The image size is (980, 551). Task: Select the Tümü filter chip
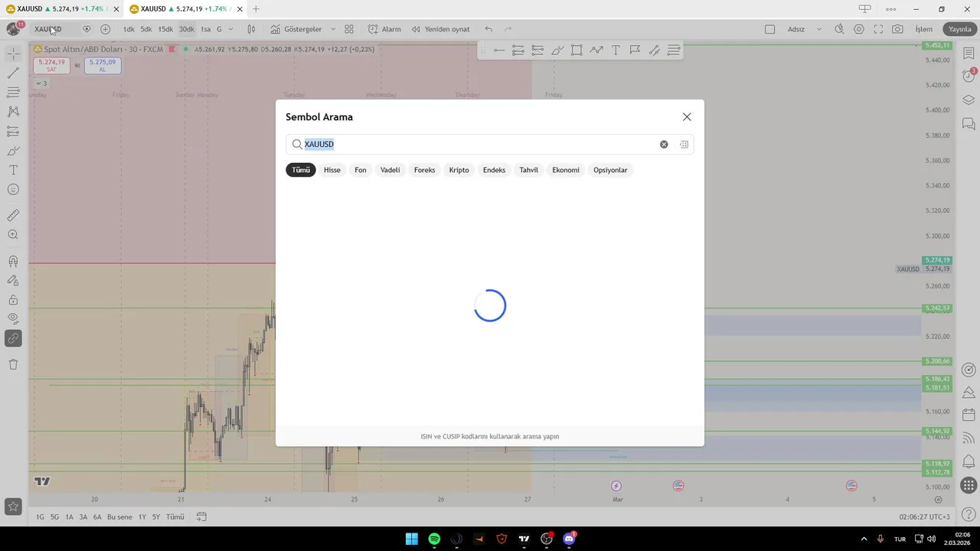[x=301, y=170]
